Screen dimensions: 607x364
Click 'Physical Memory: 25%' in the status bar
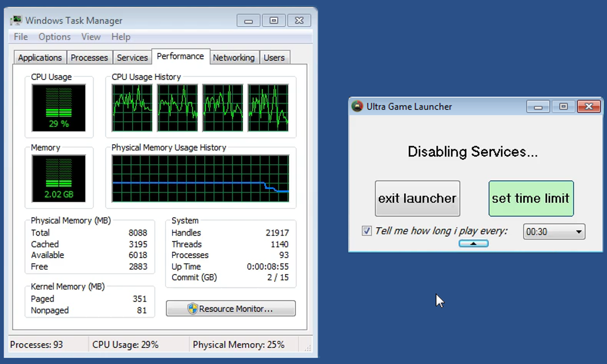(x=239, y=344)
